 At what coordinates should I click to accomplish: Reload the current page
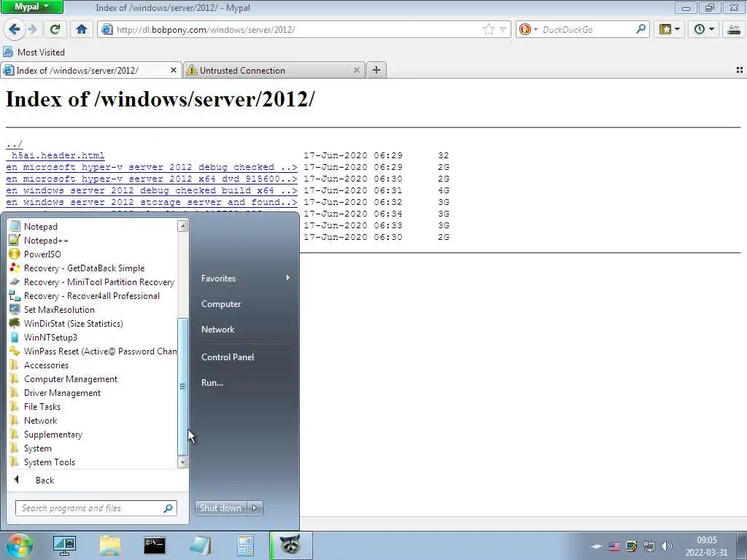55,29
